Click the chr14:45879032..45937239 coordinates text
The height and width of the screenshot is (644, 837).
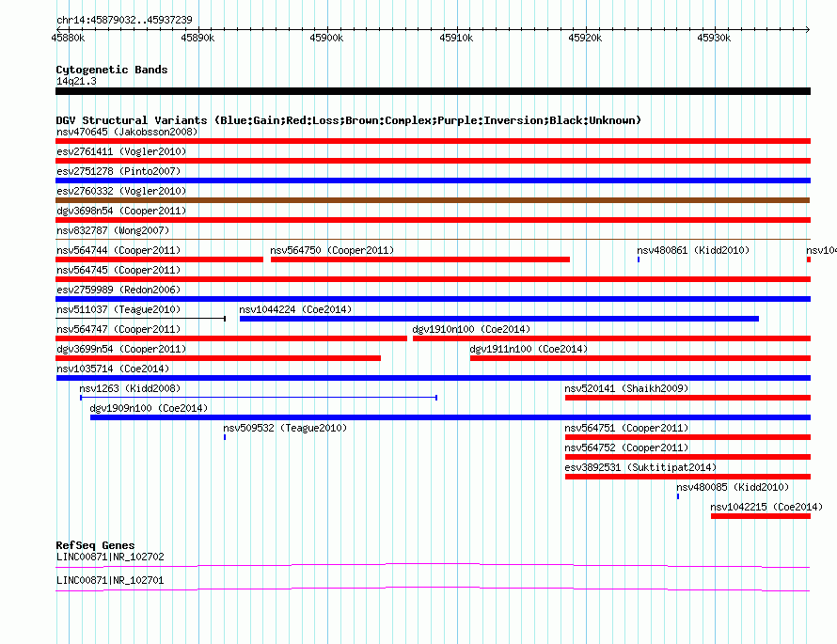coord(124,20)
